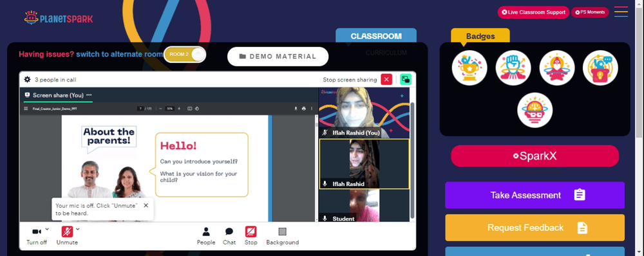Click the red stop screen sharing X icon
The width and height of the screenshot is (644, 256).
pos(386,80)
